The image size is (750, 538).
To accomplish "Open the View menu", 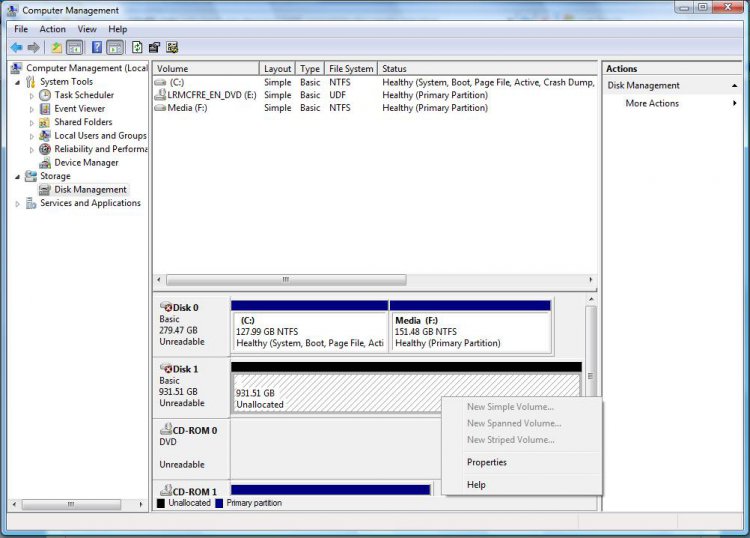I will [87, 29].
